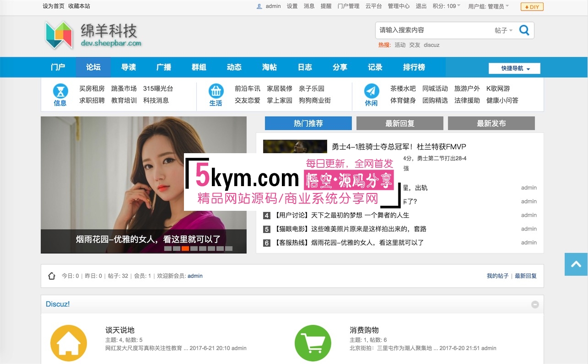Click the Discuz! section title

[58, 304]
